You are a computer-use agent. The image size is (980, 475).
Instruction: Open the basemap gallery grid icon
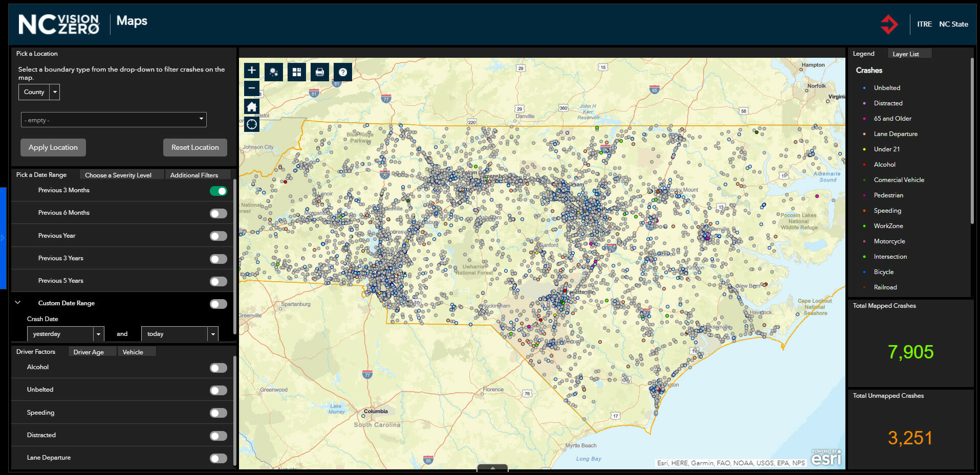coord(297,72)
